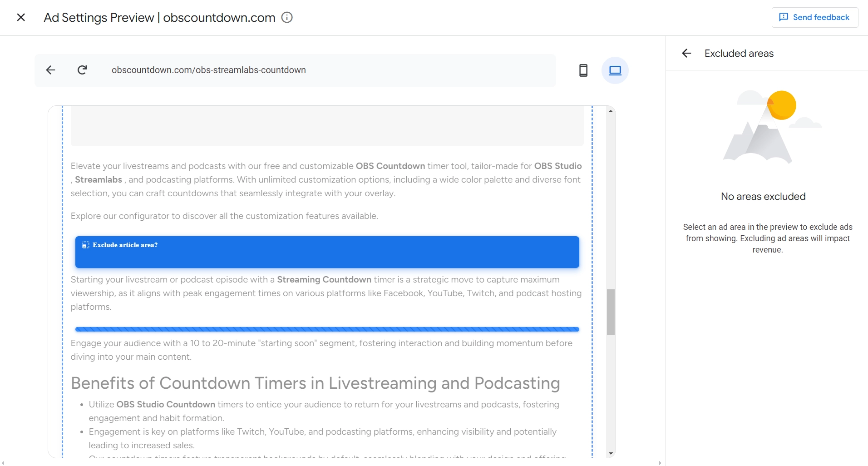Go back in the preview browser bar

click(x=51, y=70)
